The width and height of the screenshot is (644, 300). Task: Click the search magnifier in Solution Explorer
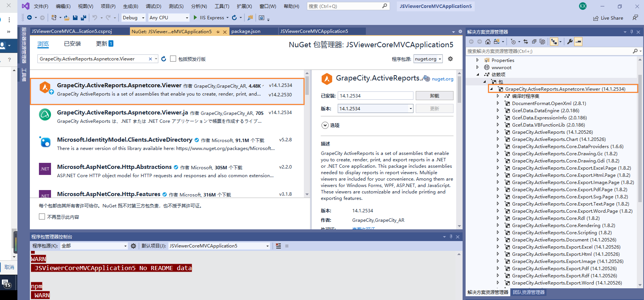pos(635,51)
